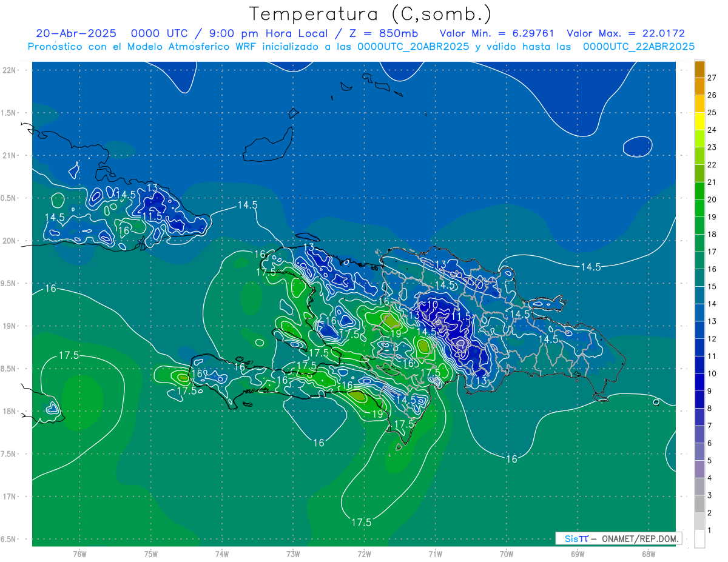Select the yellow swatch between 24 and 25
The height and width of the screenshot is (562, 728).
coord(699,121)
